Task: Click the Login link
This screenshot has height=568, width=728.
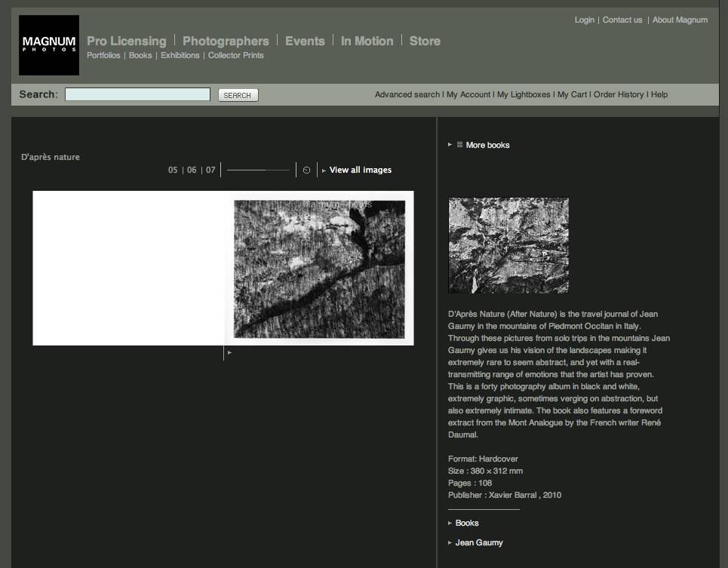Action: tap(584, 20)
